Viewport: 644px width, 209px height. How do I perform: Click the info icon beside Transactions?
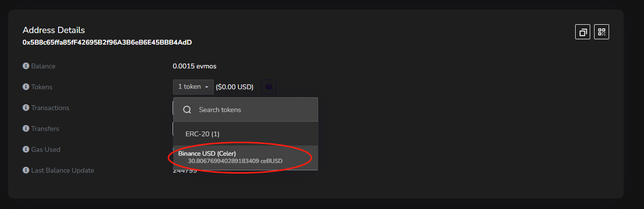coord(26,108)
